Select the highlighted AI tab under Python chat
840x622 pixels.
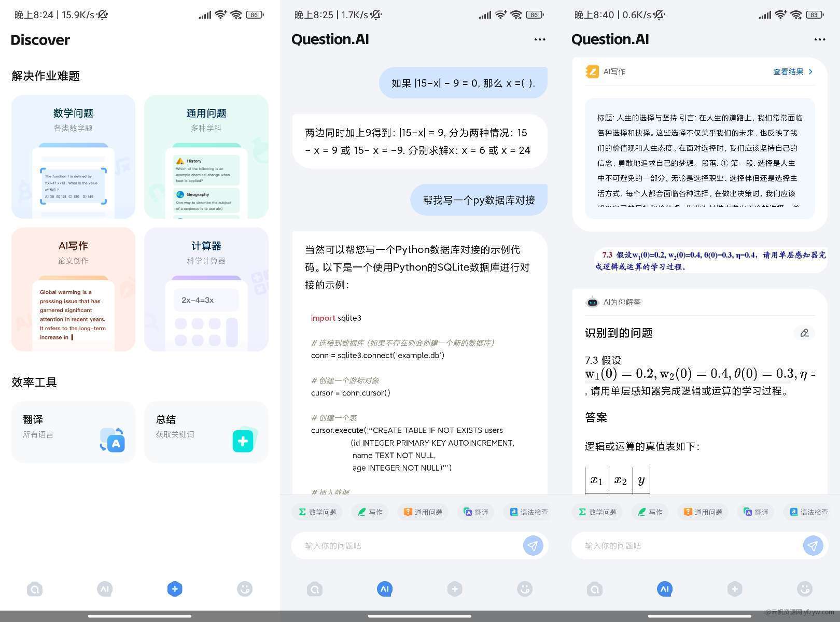tap(385, 589)
